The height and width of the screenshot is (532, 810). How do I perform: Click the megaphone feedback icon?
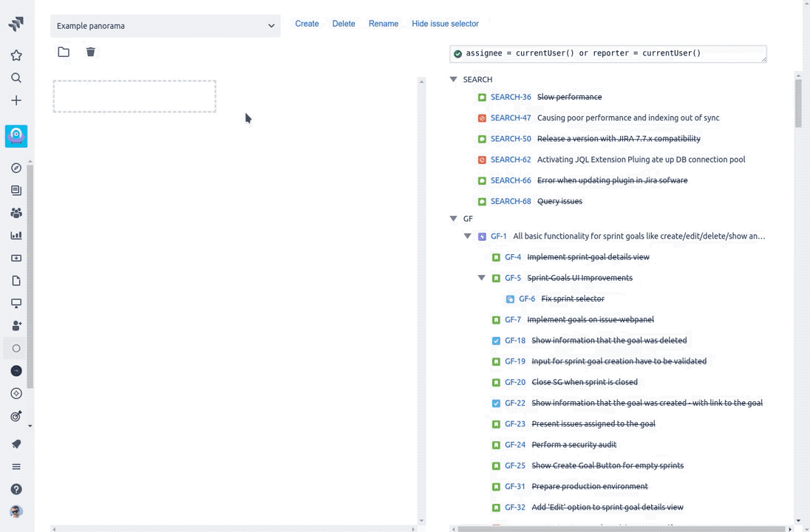pos(16,443)
